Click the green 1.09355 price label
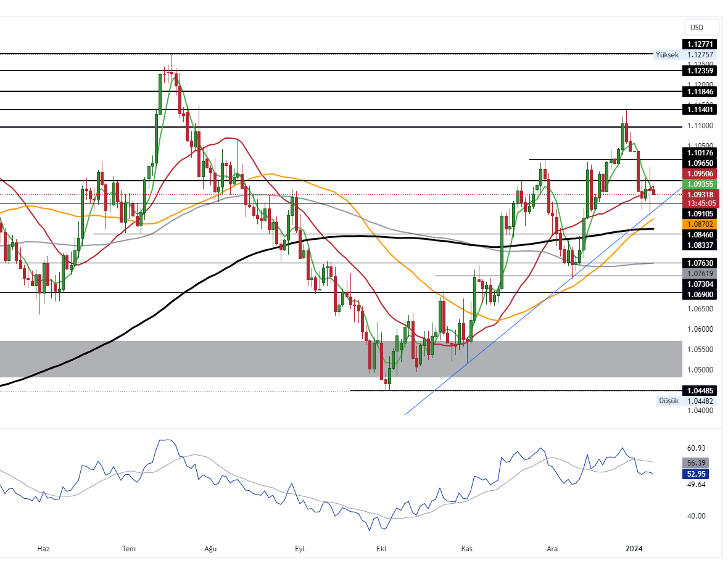The image size is (728, 579). click(700, 184)
